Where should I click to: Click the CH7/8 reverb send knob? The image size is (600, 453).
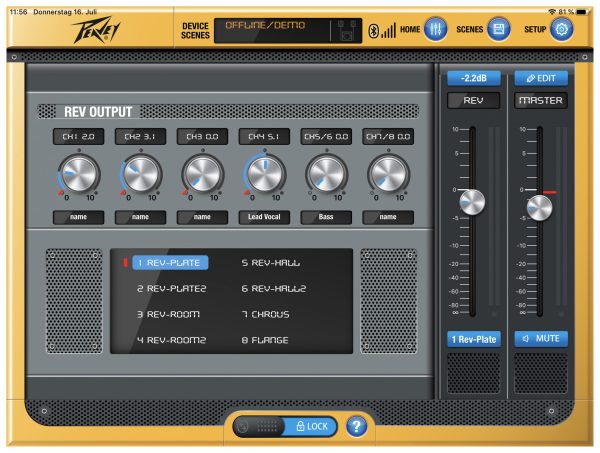(388, 174)
